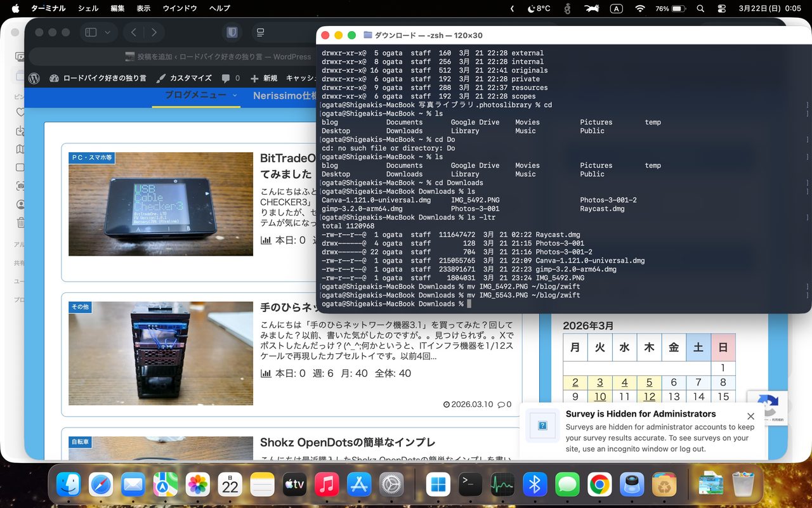Open comments bubble in WordPress admin bar
This screenshot has height=508, width=812.
tap(230, 78)
